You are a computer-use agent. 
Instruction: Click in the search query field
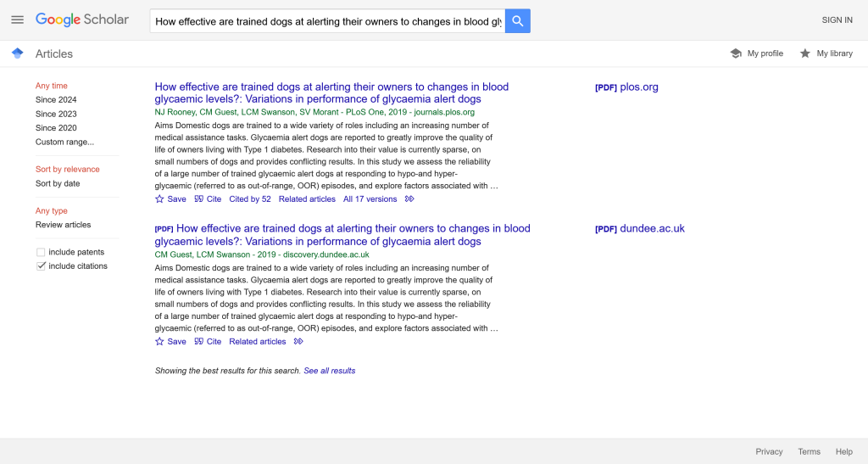pos(328,21)
